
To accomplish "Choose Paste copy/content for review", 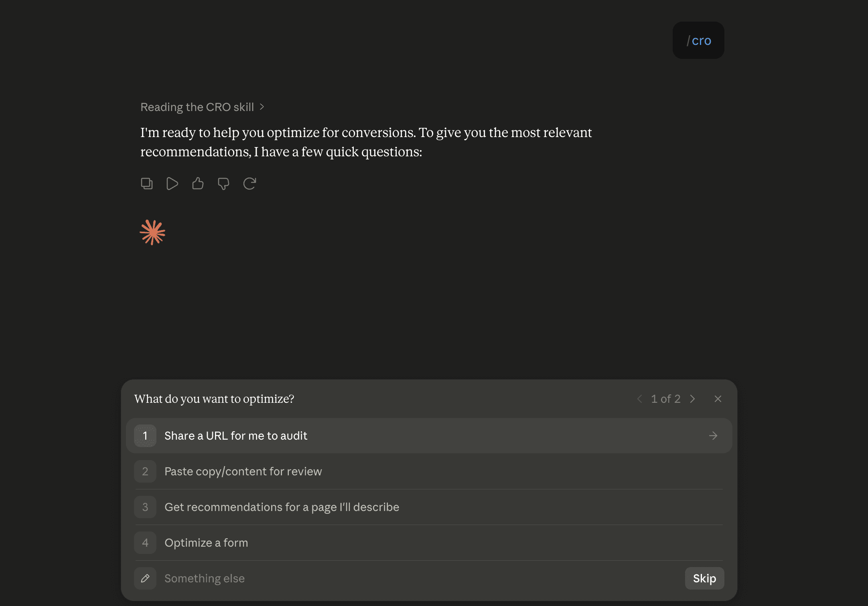I will 429,471.
